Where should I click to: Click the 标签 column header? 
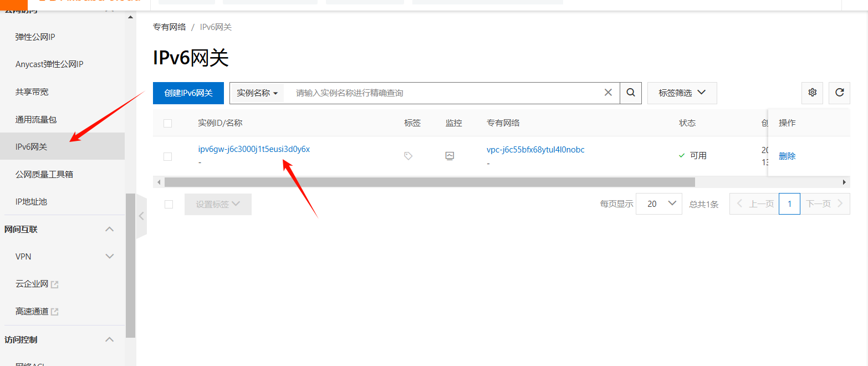click(x=412, y=123)
